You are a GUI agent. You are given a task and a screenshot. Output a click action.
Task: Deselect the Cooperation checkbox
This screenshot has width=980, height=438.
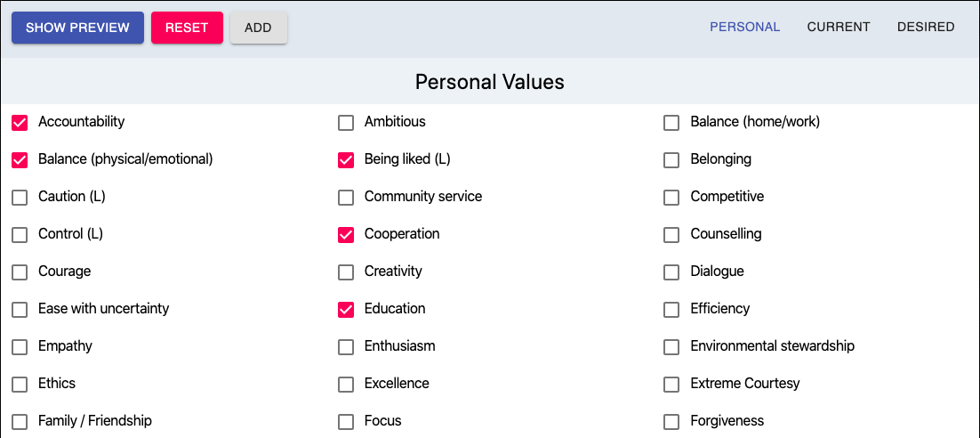tap(346, 235)
